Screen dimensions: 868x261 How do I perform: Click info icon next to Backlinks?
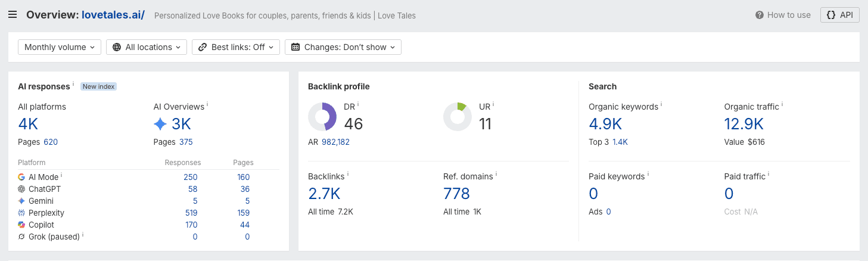coord(348,175)
